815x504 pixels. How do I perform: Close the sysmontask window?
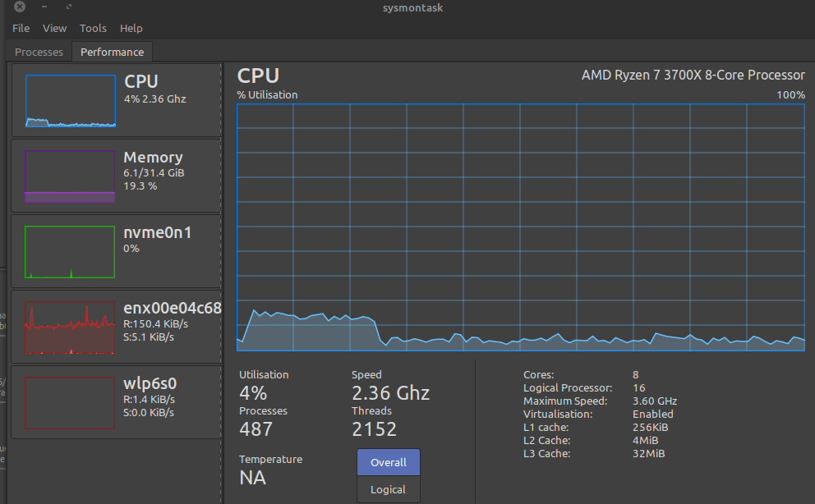coord(19,7)
